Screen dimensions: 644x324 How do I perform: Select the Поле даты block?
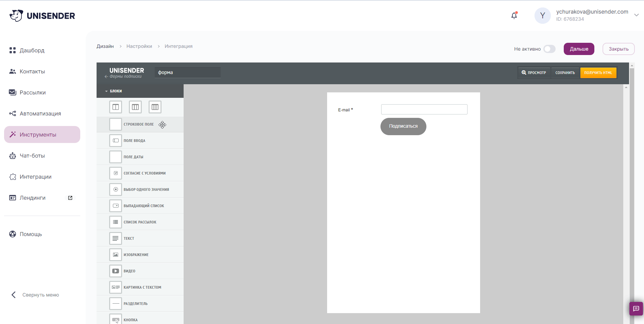140,157
